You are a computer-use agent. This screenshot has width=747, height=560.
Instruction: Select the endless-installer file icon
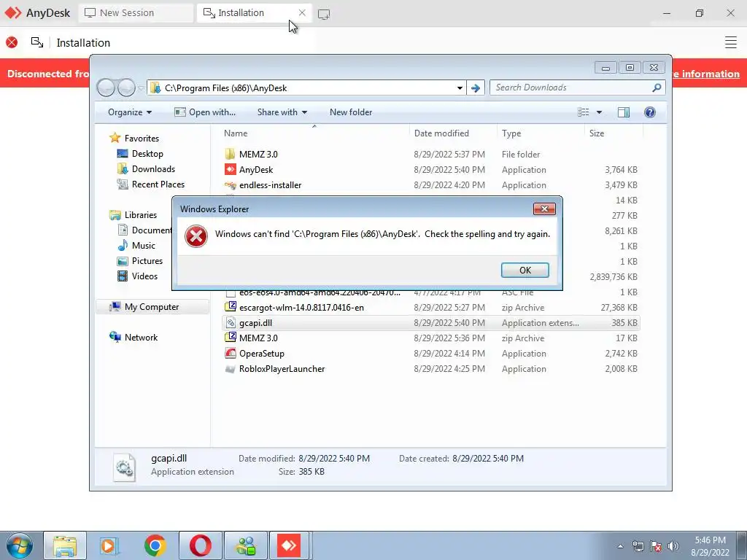click(230, 184)
